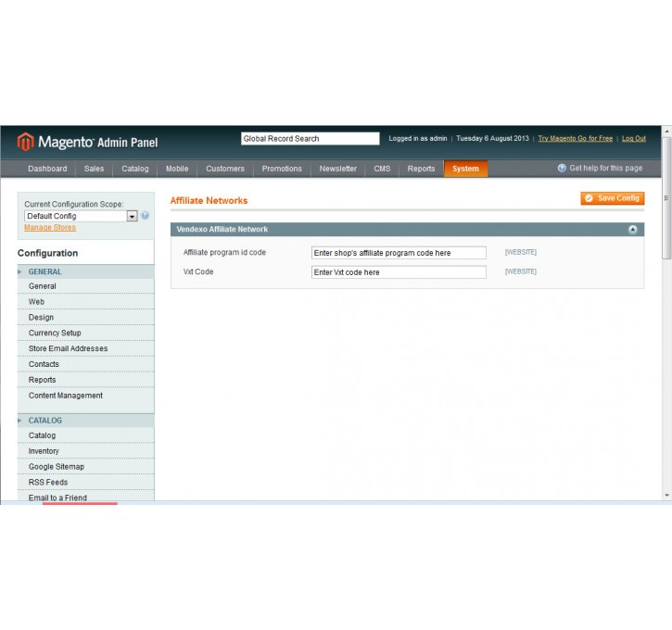The image size is (672, 630).
Task: Open the System menu
Action: point(465,169)
